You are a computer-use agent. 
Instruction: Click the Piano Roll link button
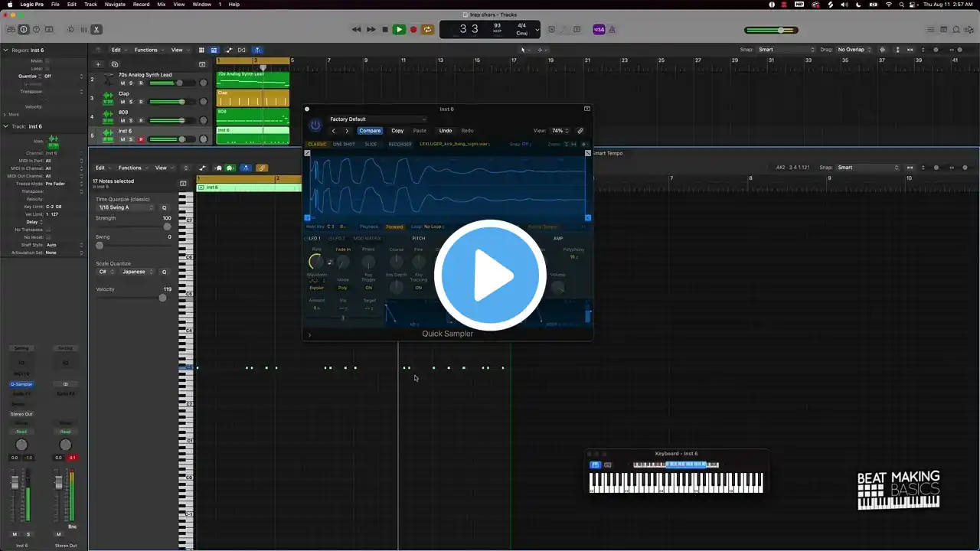click(x=262, y=168)
